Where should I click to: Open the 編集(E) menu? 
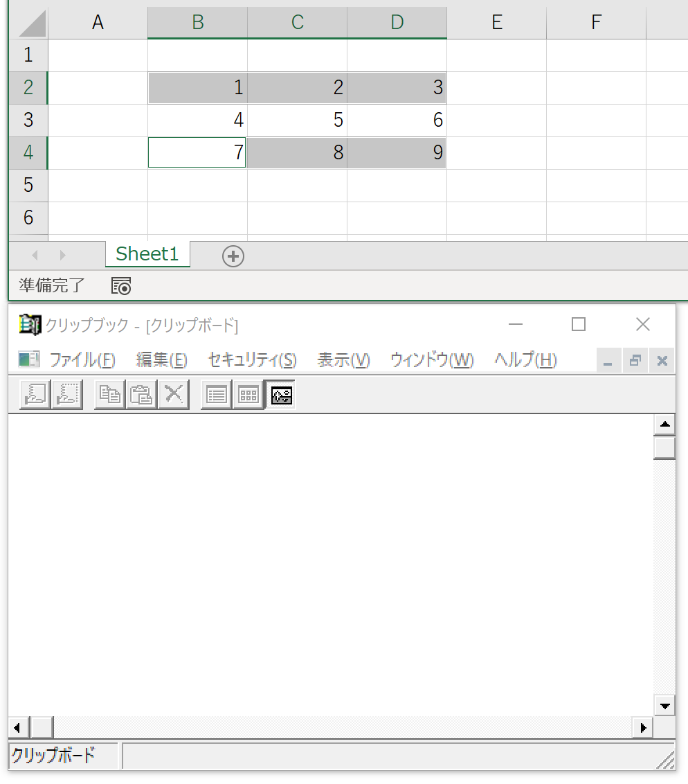click(x=162, y=360)
